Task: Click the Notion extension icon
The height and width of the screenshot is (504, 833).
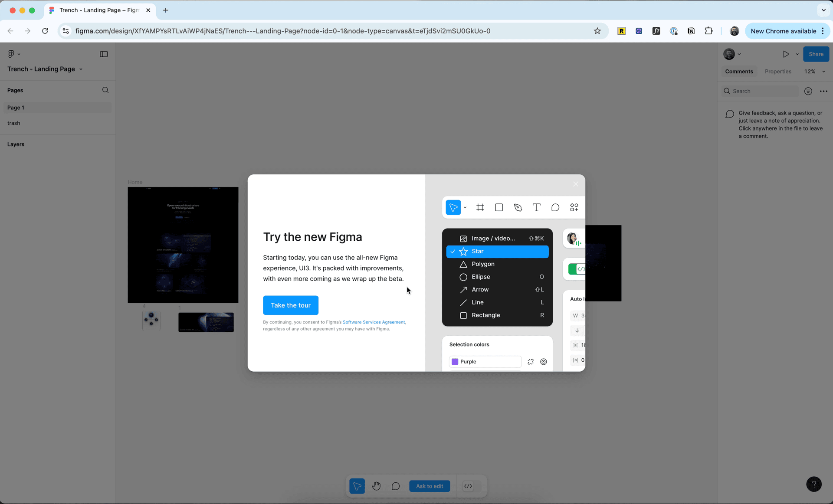Action: [x=691, y=31]
